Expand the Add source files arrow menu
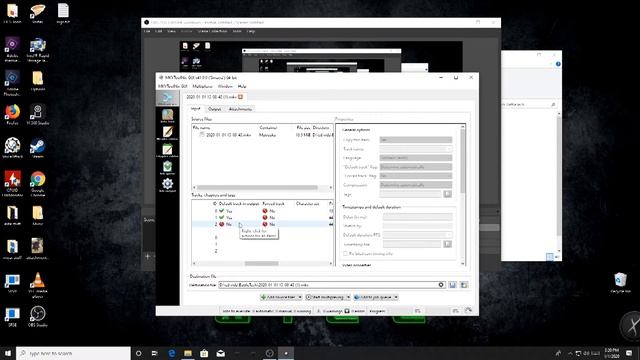This screenshot has height=360, width=640. [x=300, y=297]
